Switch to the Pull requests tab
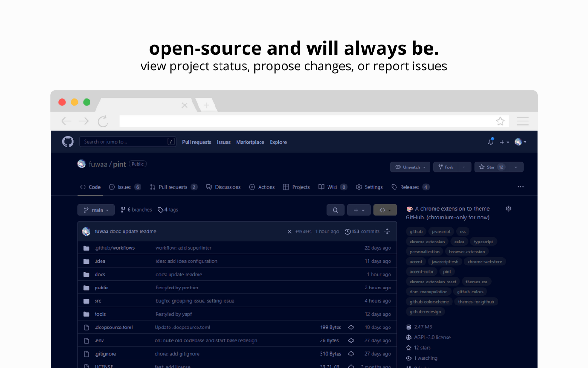The width and height of the screenshot is (588, 368). [173, 187]
